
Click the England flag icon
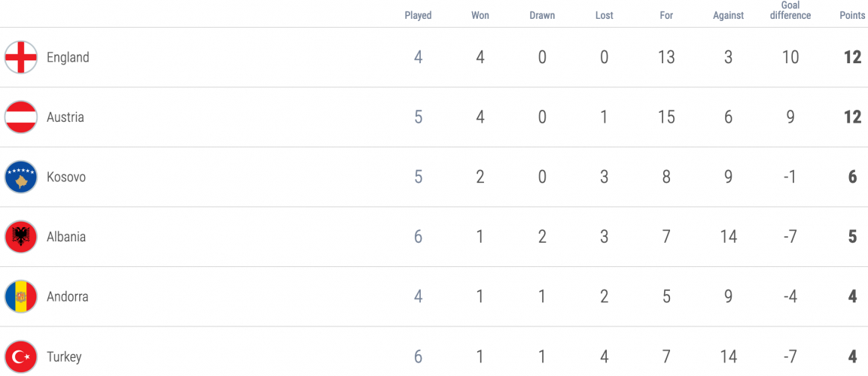point(21,57)
